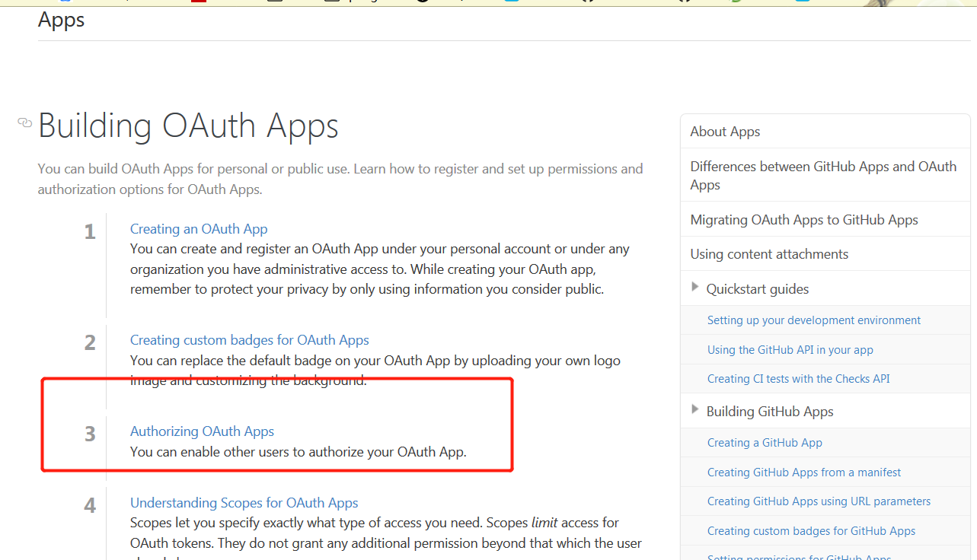Open Creating custom badges for GitHub Apps
The width and height of the screenshot is (977, 560).
tap(812, 531)
